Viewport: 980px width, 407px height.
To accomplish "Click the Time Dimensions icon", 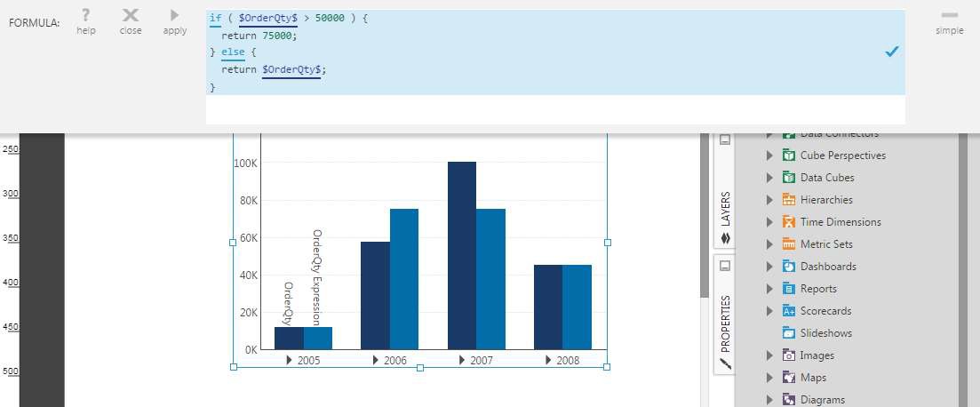I will [788, 222].
